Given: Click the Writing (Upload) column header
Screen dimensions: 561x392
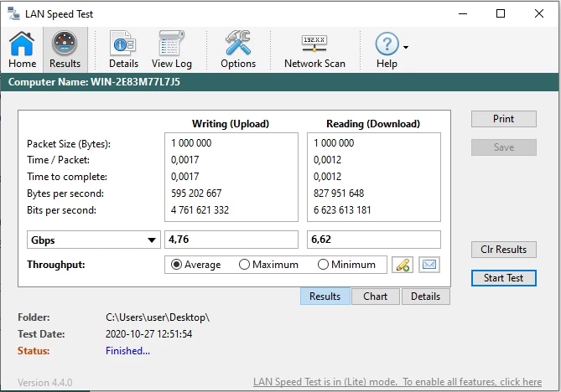Looking at the screenshot, I should [x=231, y=124].
